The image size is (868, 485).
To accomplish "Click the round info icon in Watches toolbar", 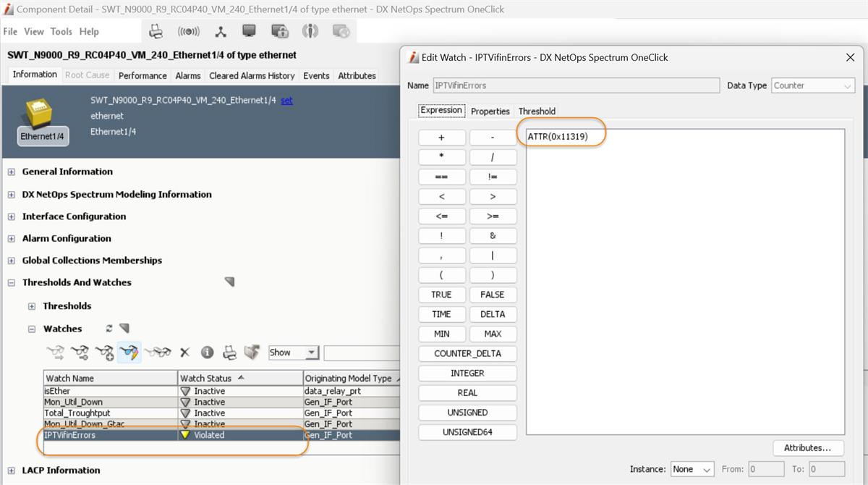I will [207, 353].
